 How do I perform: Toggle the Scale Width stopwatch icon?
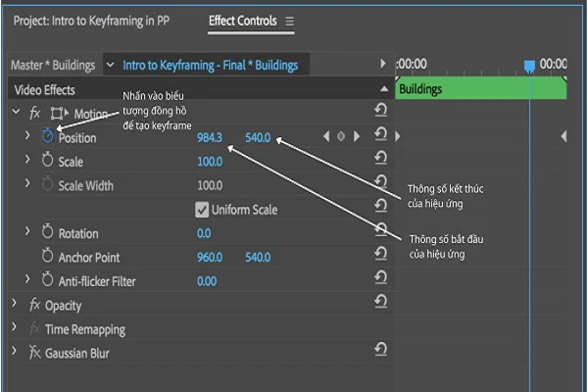click(x=48, y=184)
